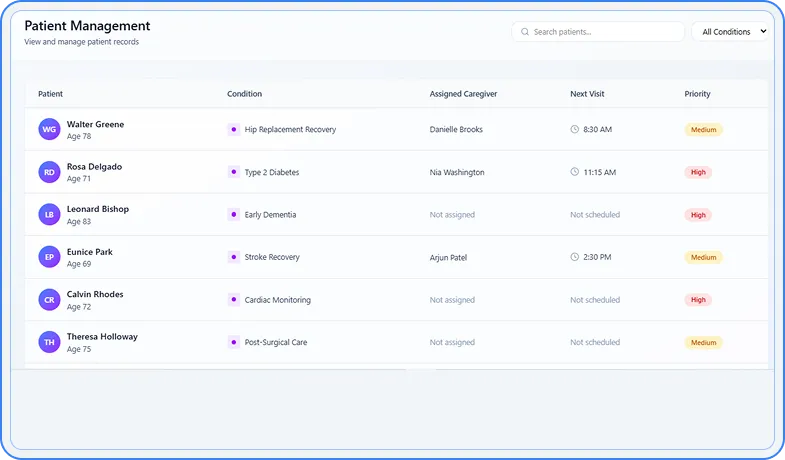Image resolution: width=785 pixels, height=460 pixels.
Task: Click the clock icon beside 8:30 AM
Action: [x=575, y=129]
